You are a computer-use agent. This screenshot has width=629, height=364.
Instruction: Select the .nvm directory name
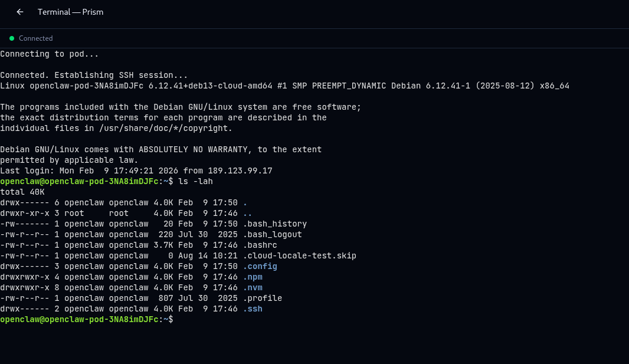point(252,287)
